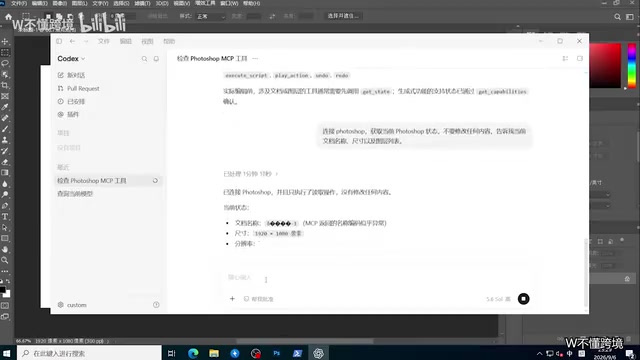Open the model selector 5.6 Sol dropdown
Viewport: 640px width, 360px height.
click(498, 299)
